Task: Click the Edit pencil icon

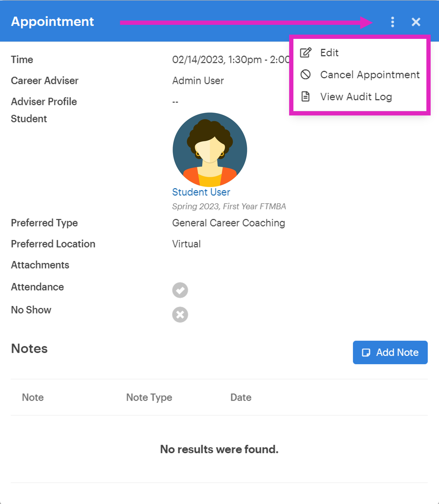Action: (x=305, y=52)
